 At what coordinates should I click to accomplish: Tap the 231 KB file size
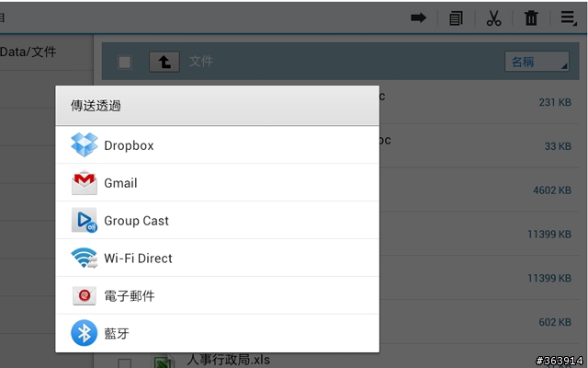click(x=555, y=102)
